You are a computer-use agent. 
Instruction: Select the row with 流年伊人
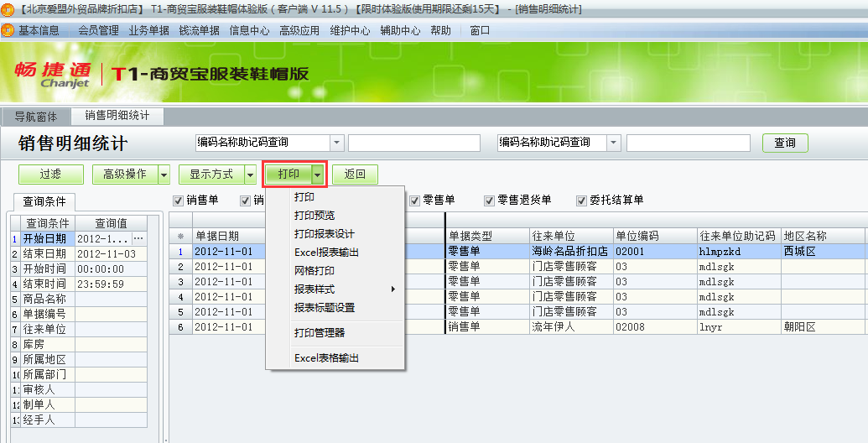click(518, 326)
